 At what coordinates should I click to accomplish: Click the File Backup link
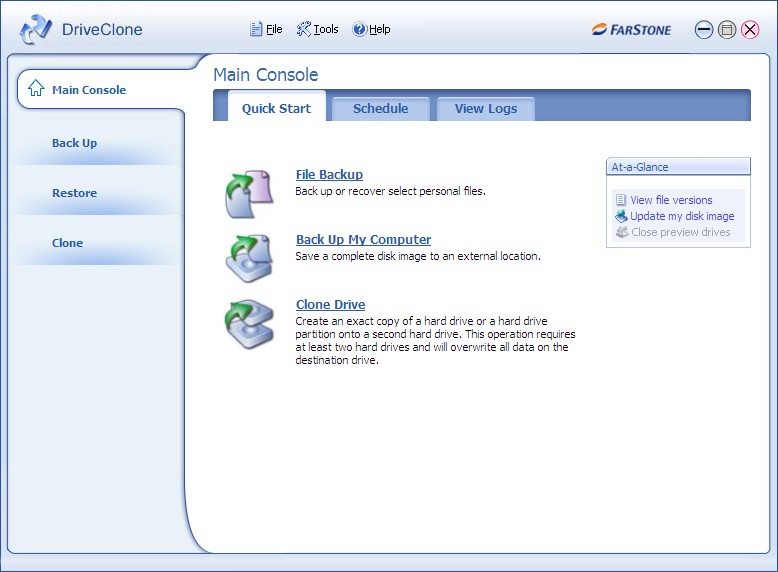pyautogui.click(x=329, y=175)
